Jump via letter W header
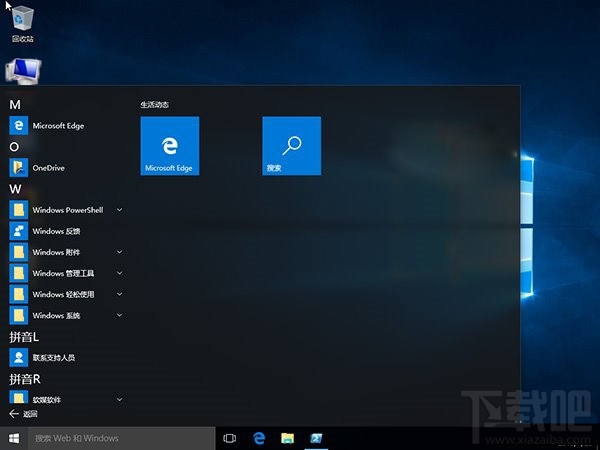The width and height of the screenshot is (600, 450). [15, 189]
